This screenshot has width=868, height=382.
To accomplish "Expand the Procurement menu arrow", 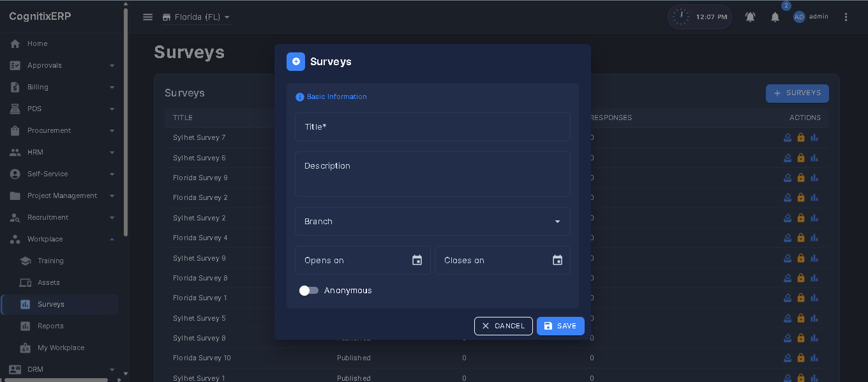I will tap(112, 130).
